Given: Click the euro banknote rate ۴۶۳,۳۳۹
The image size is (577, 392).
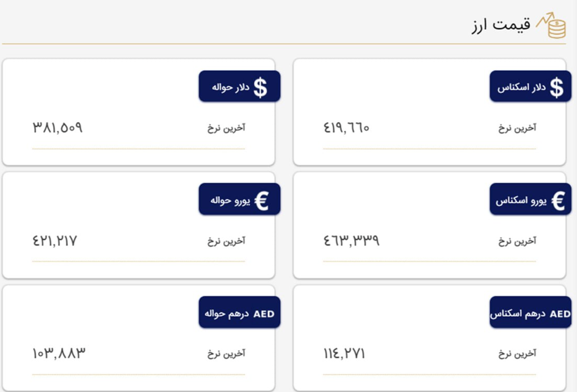Looking at the screenshot, I should pos(352,241).
